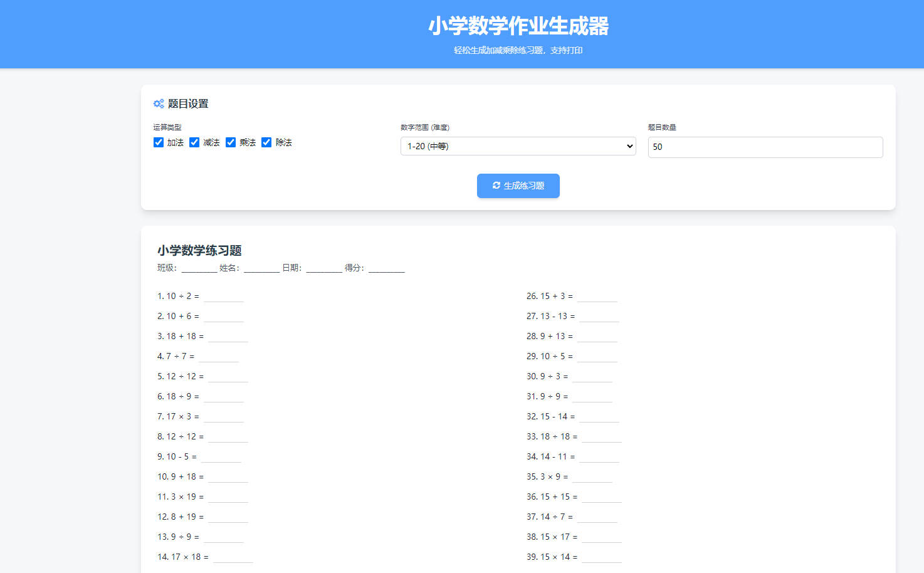Viewport: 924px width, 573px height.
Task: Click the 运算类型 label
Action: (167, 127)
